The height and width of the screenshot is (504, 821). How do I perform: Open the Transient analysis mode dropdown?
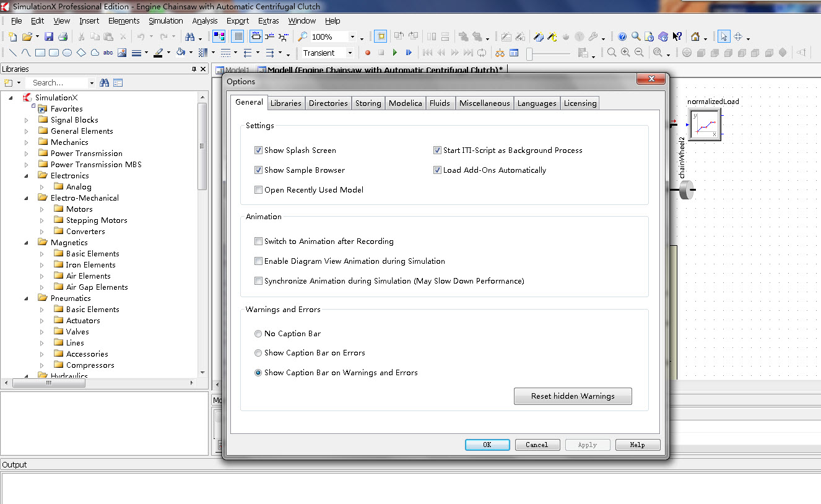point(350,53)
